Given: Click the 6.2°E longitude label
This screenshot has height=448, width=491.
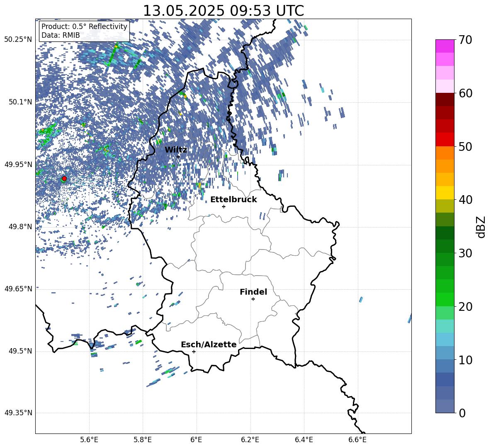Looking at the screenshot, I should point(250,440).
